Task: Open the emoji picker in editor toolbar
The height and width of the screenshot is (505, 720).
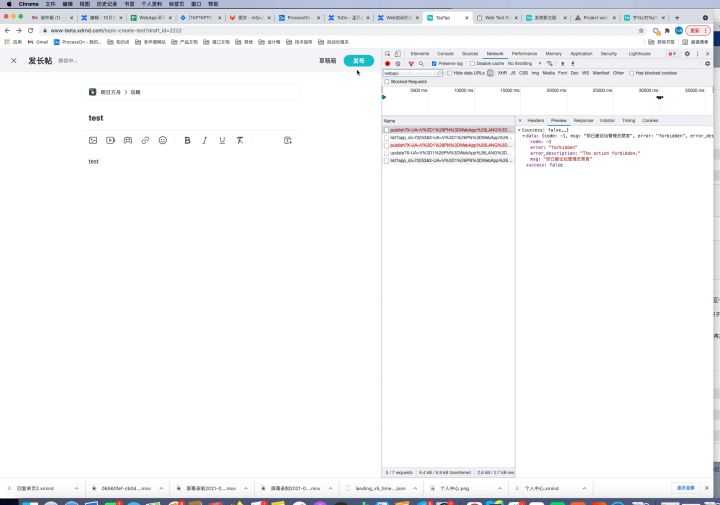Action: (163, 140)
